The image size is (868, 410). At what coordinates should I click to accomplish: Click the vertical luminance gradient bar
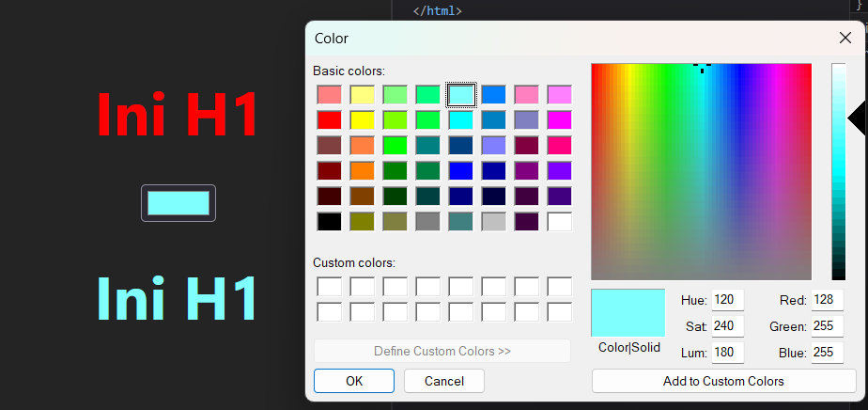pyautogui.click(x=839, y=172)
